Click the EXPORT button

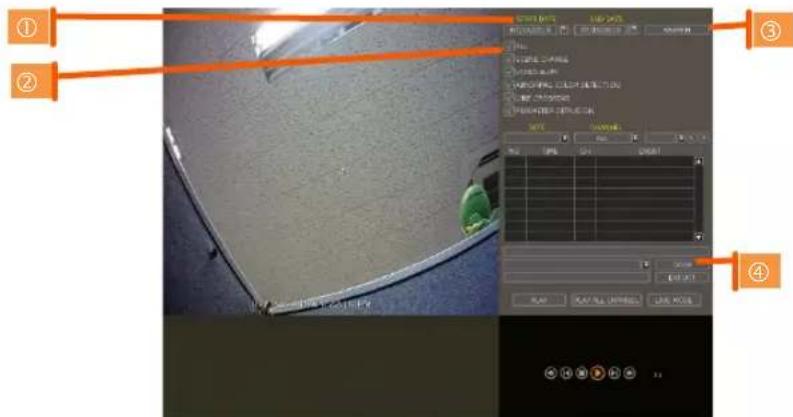click(x=682, y=277)
